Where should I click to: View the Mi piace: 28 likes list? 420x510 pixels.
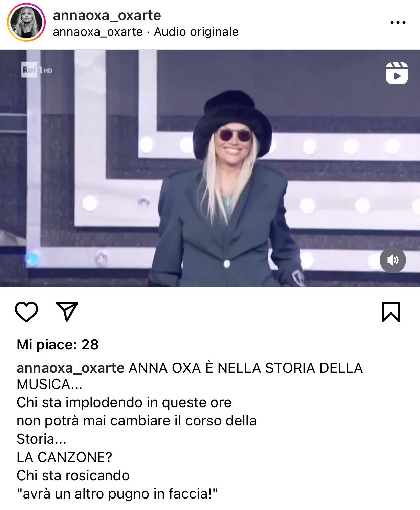(58, 345)
